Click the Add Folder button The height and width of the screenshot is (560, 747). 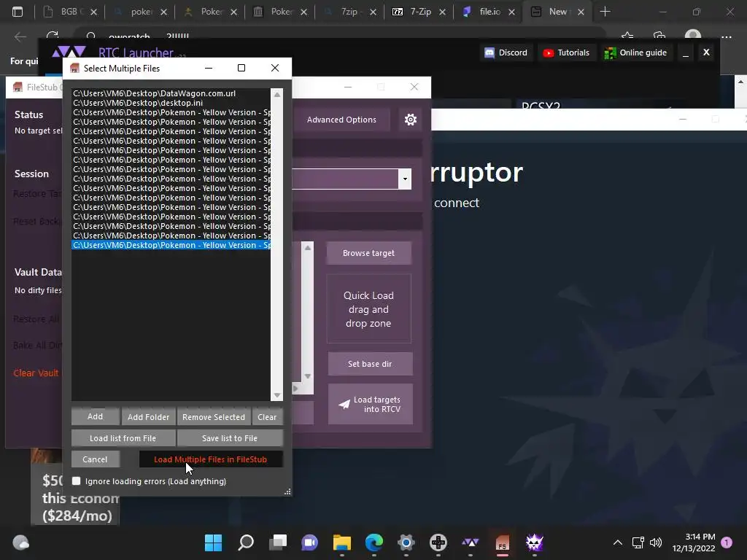[148, 416]
